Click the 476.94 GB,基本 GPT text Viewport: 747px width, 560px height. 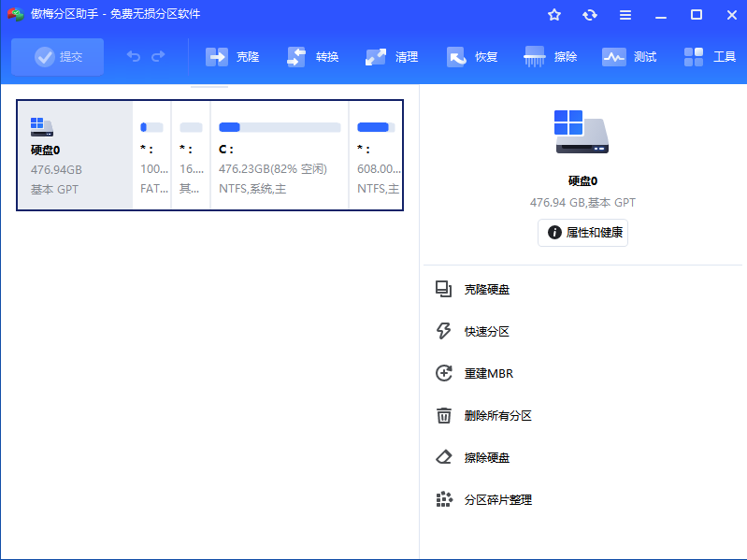pyautogui.click(x=582, y=203)
